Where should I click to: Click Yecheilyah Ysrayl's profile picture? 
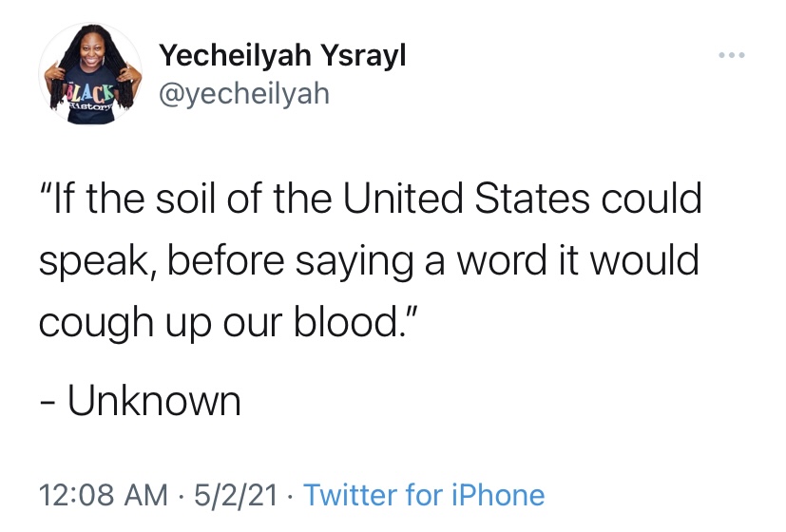click(x=88, y=75)
